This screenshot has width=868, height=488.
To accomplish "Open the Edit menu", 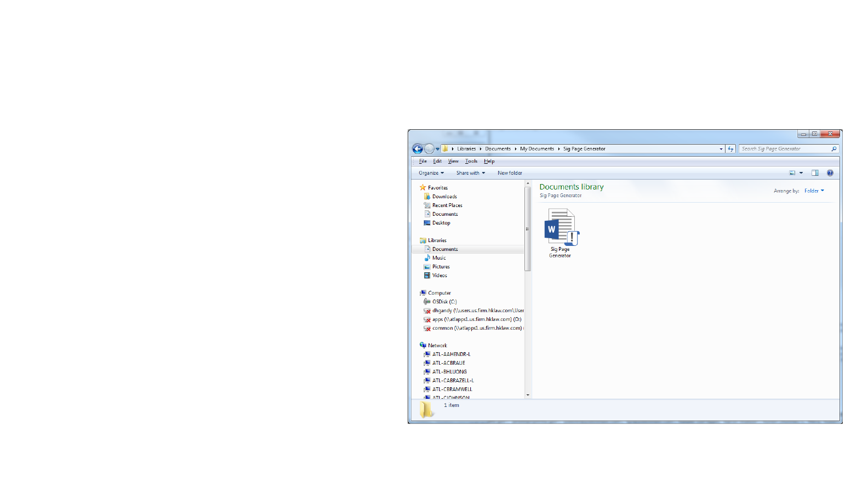I will pos(437,162).
